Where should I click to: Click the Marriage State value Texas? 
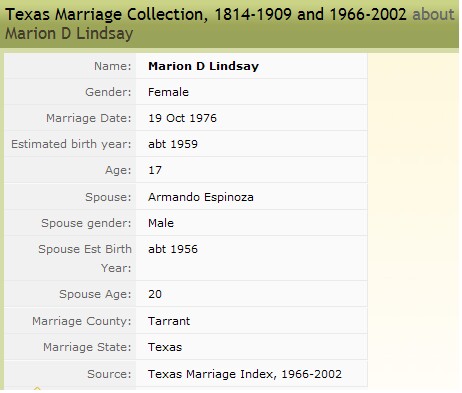tap(165, 347)
